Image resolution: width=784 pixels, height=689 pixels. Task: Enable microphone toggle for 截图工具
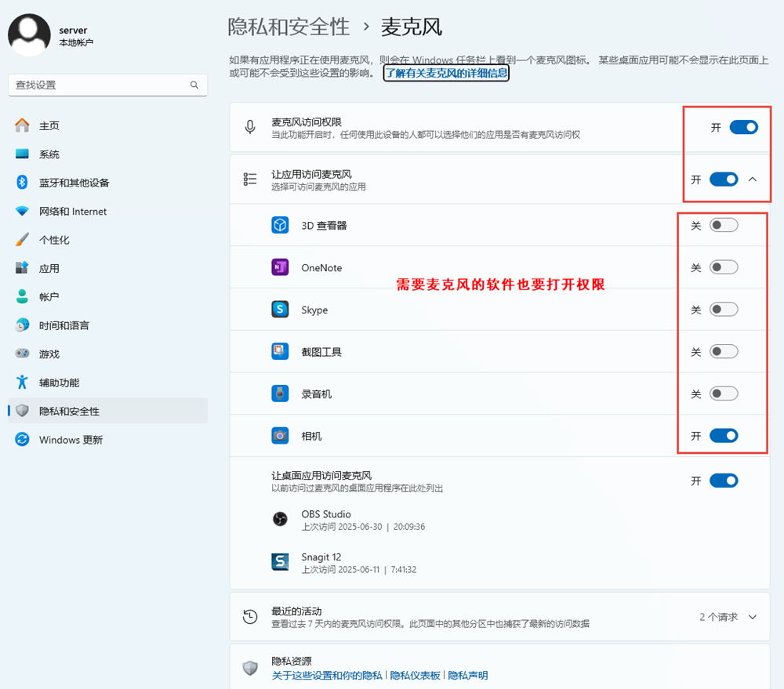pyautogui.click(x=724, y=351)
